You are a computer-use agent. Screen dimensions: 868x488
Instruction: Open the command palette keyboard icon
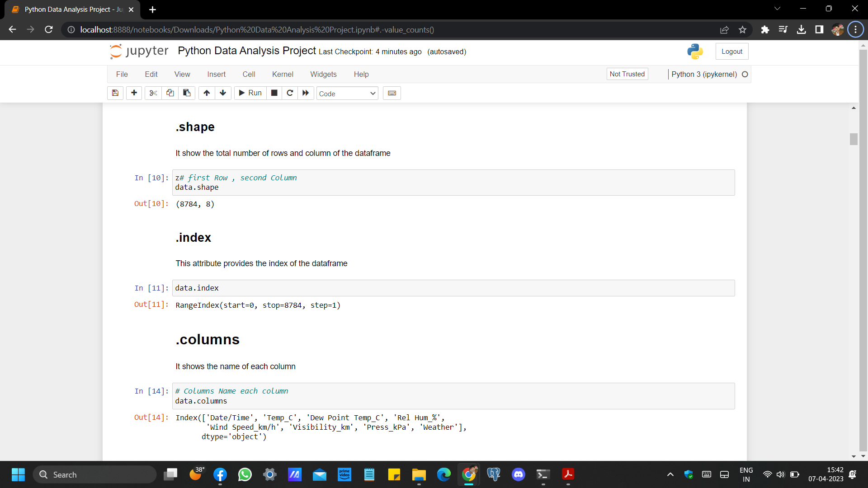(392, 93)
